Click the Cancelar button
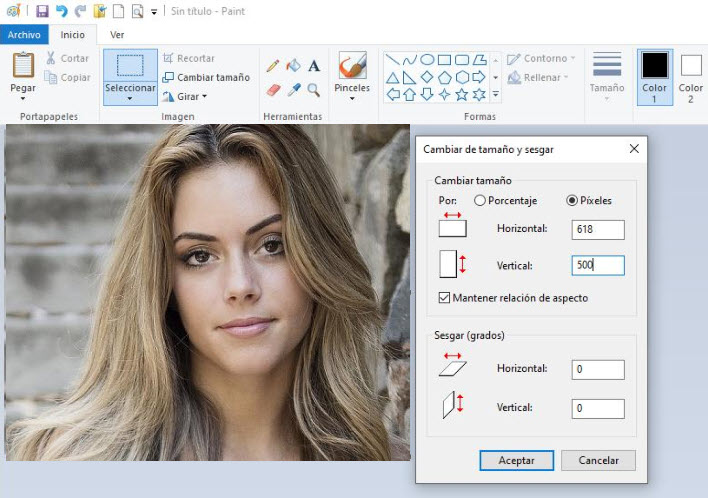708x498 pixels. point(598,461)
